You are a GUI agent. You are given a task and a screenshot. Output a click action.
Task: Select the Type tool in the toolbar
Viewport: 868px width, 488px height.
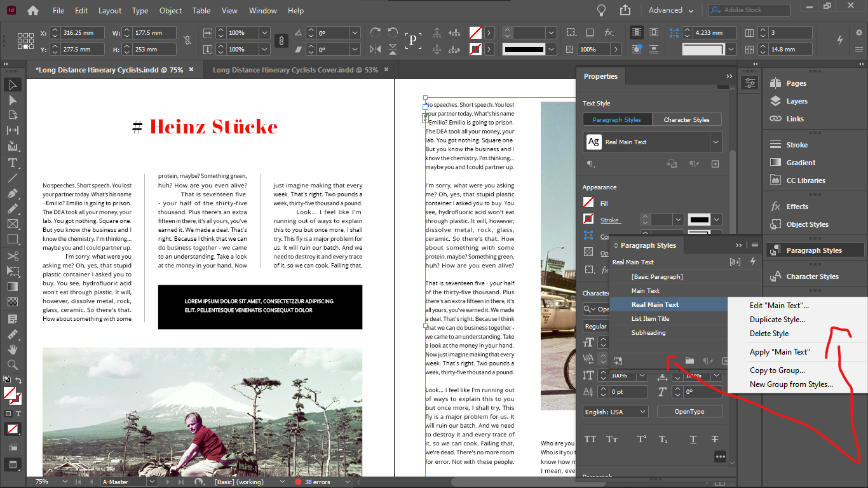(x=12, y=163)
